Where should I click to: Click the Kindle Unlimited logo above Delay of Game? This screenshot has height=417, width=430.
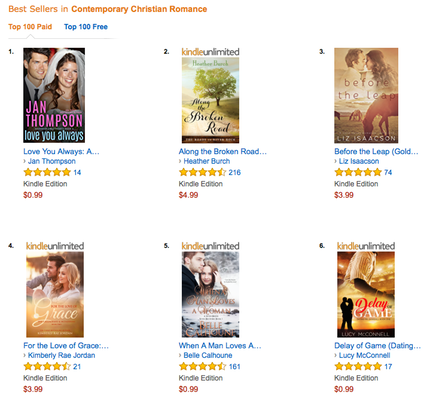pyautogui.click(x=366, y=246)
